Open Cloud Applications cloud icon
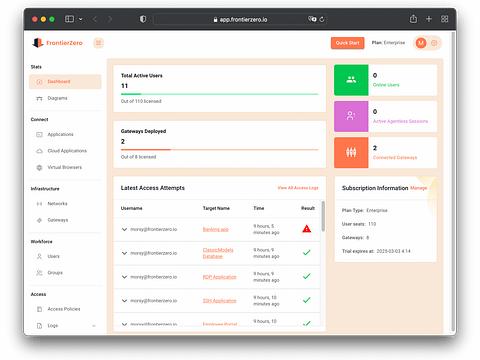This screenshot has height=360, width=480. (x=39, y=151)
